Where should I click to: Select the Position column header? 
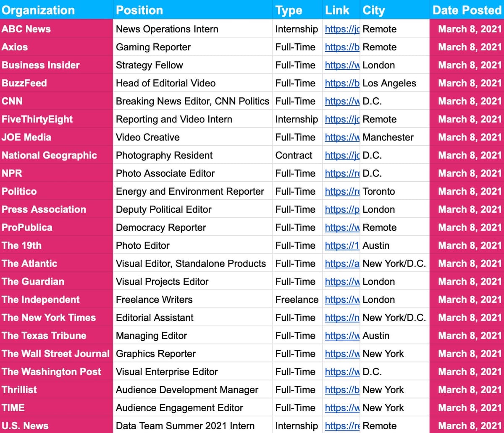pos(139,10)
